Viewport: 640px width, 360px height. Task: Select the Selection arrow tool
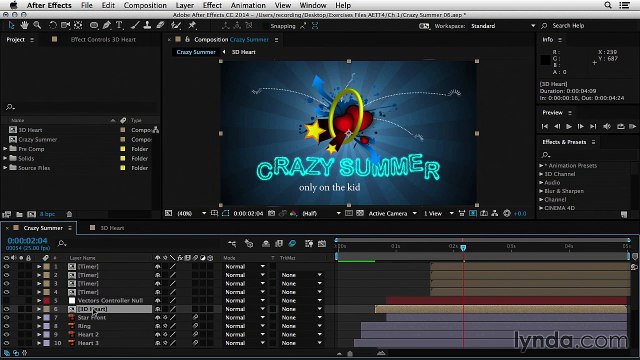tap(11, 25)
